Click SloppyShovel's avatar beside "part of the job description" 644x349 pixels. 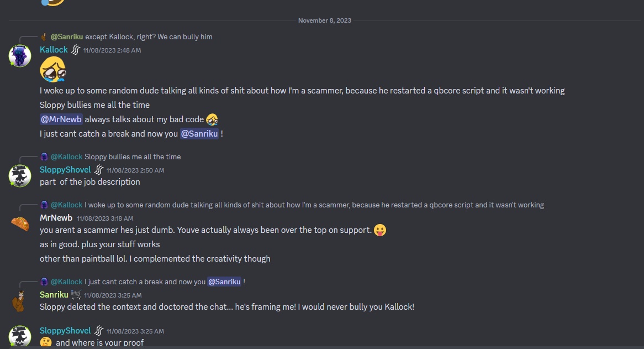click(20, 176)
